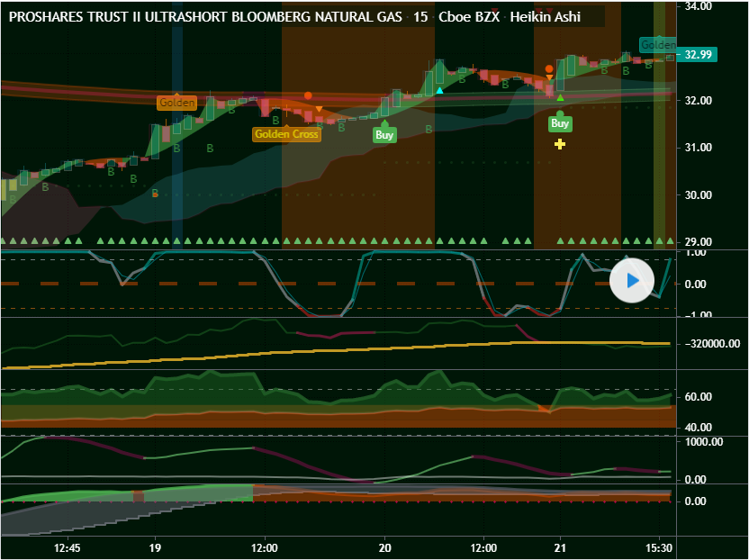Click the orange circle marker above 12:00 candles

[308, 96]
